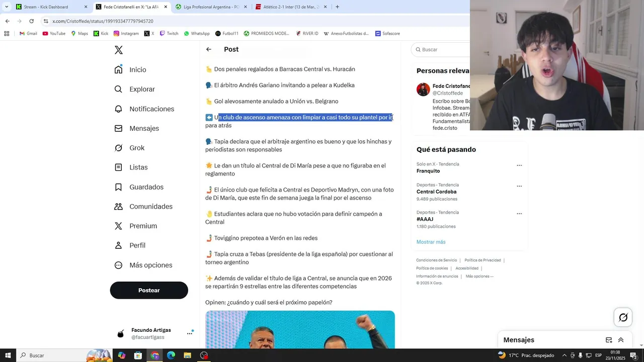The height and width of the screenshot is (362, 644).
Task: Open the YouTube bookmark
Action: pos(54,34)
